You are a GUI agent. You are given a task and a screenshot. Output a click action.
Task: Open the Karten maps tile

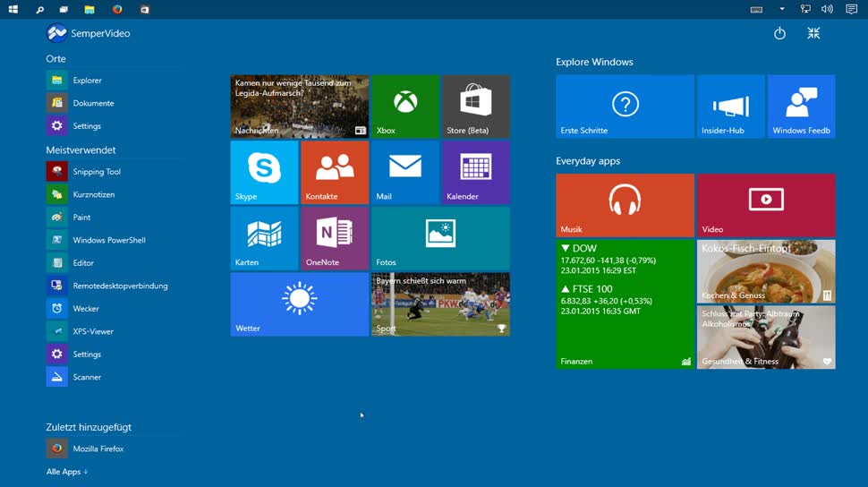pos(264,238)
